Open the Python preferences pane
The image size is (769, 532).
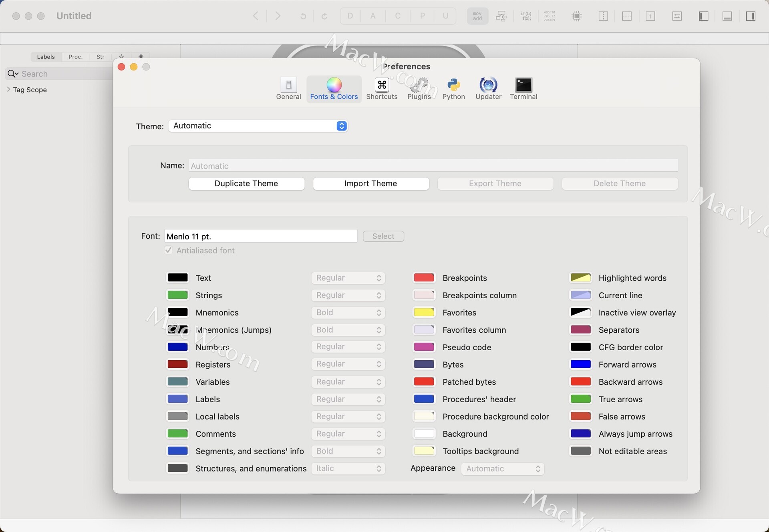point(453,89)
